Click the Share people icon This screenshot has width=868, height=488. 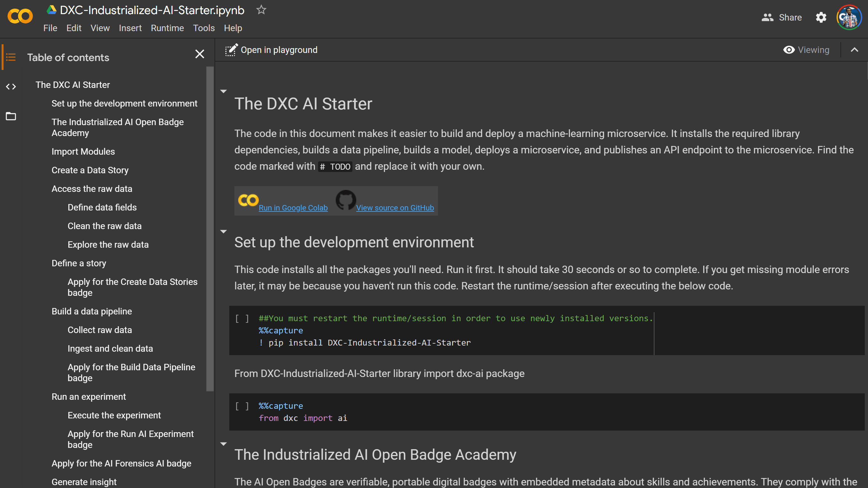click(767, 17)
